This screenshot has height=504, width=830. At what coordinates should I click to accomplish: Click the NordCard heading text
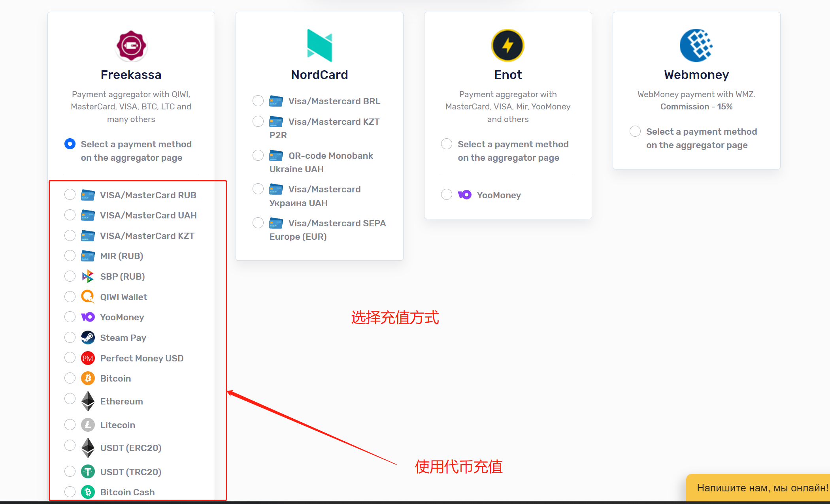pyautogui.click(x=319, y=75)
